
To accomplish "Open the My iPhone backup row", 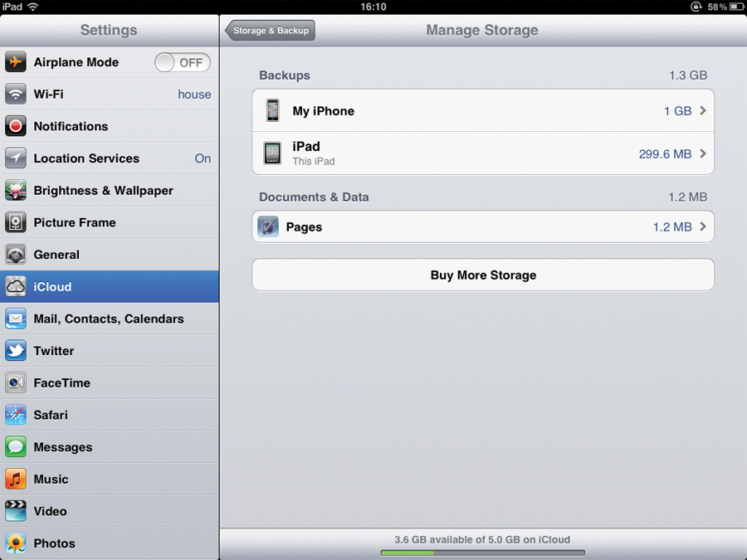I will point(483,110).
